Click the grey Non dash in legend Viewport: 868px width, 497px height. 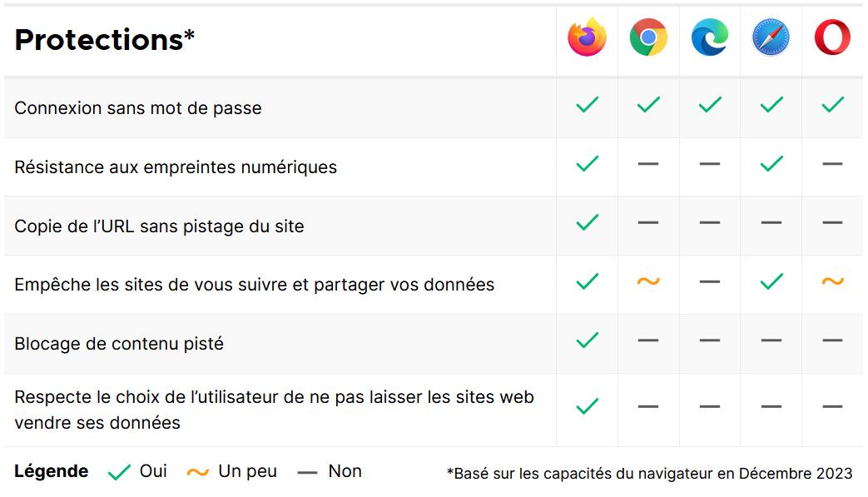tap(307, 473)
